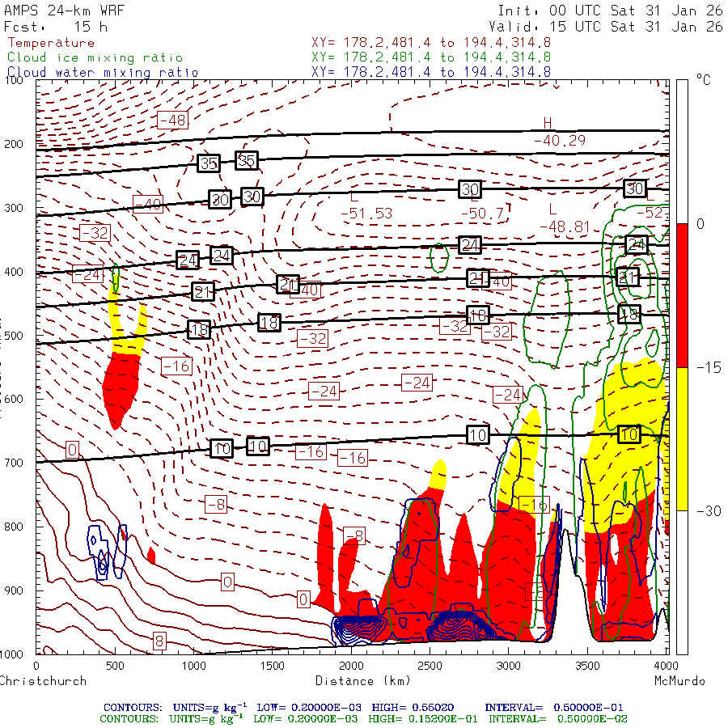This screenshot has width=728, height=728.
Task: Click the rightmost boxed 10 contour label
Action: click(x=629, y=434)
